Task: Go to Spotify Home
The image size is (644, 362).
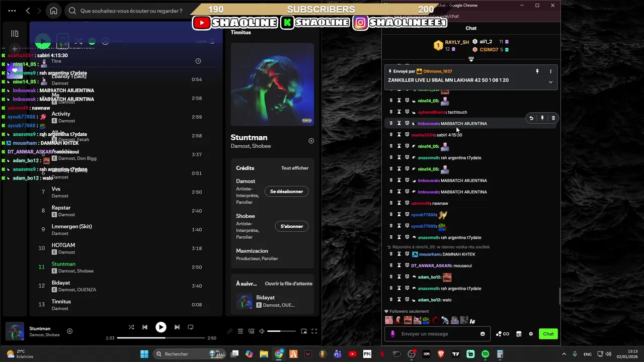Action: 53,11
